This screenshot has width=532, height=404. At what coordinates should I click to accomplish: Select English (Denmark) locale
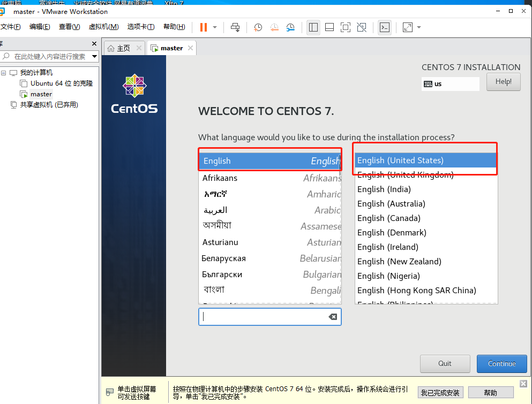pyautogui.click(x=426, y=233)
